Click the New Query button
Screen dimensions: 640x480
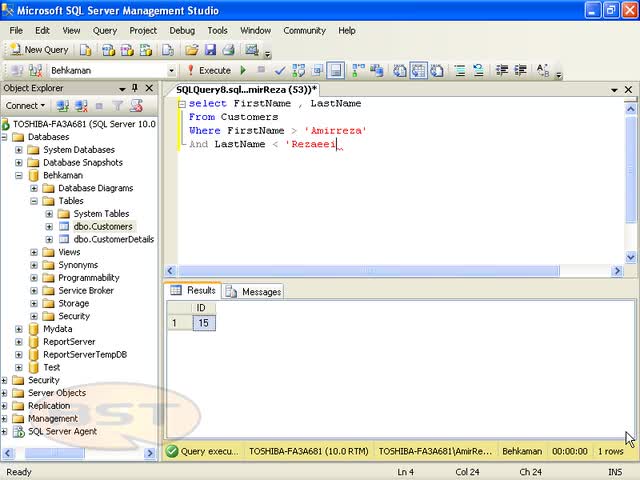39,50
